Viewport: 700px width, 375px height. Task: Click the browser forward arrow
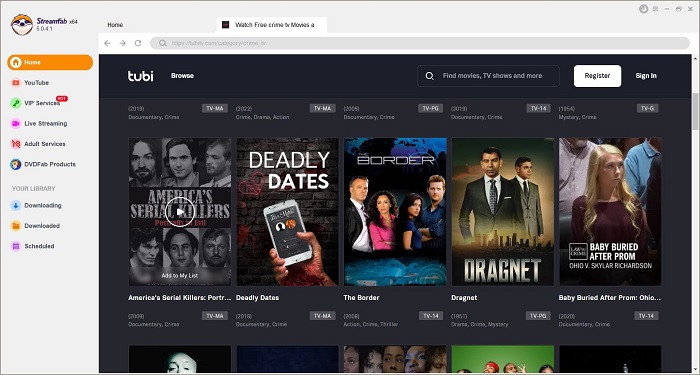coord(122,43)
